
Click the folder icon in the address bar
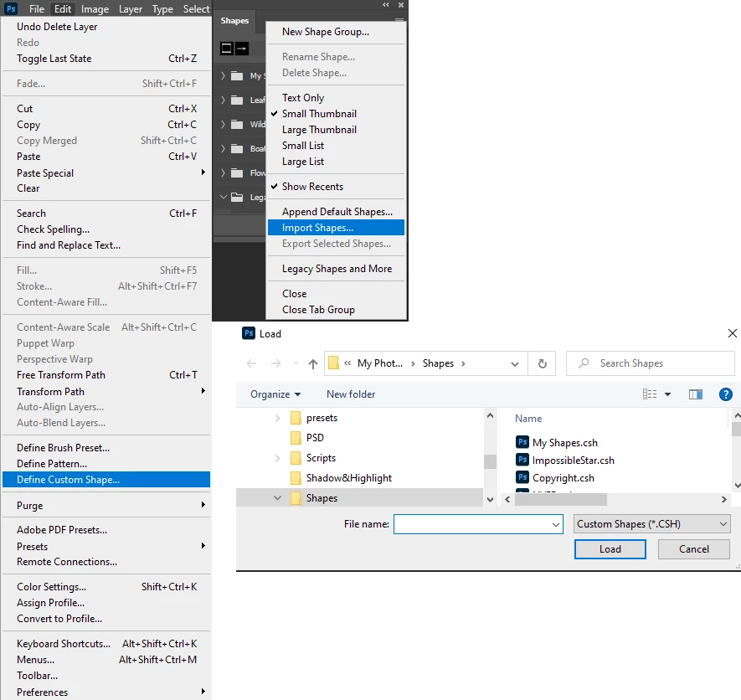coord(333,363)
